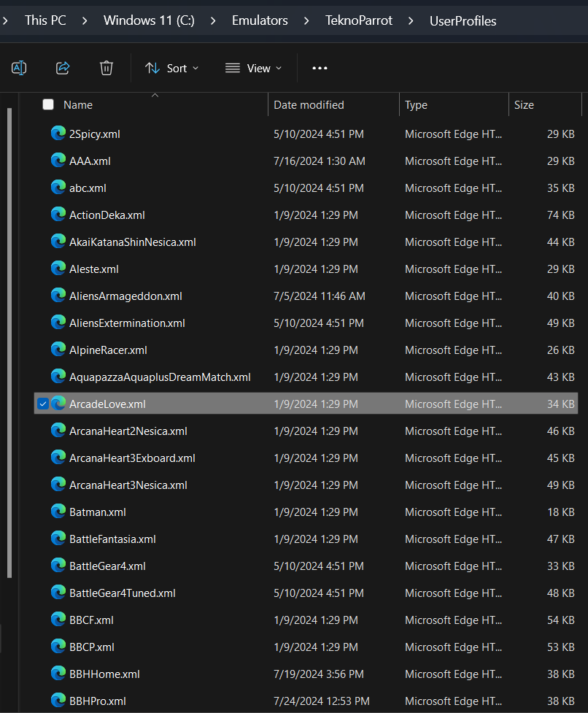Select the file name AAA.xml
The width and height of the screenshot is (588, 713).
[90, 161]
